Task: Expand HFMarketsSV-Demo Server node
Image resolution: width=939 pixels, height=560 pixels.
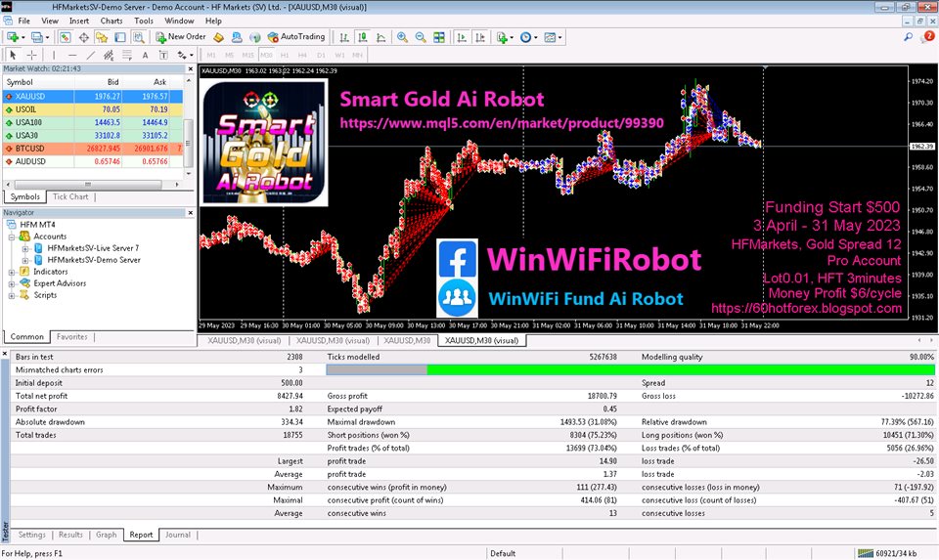Action: 25,260
